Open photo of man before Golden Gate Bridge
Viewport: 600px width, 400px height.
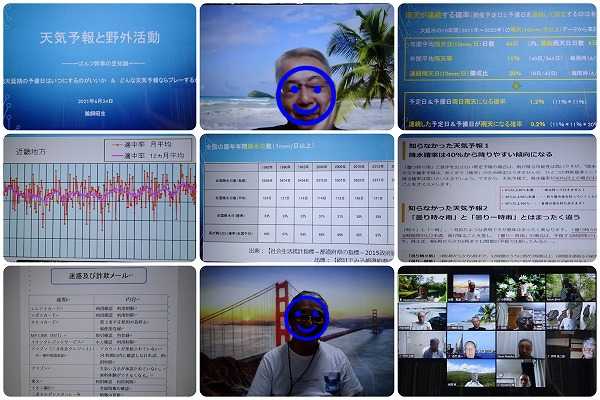click(297, 331)
